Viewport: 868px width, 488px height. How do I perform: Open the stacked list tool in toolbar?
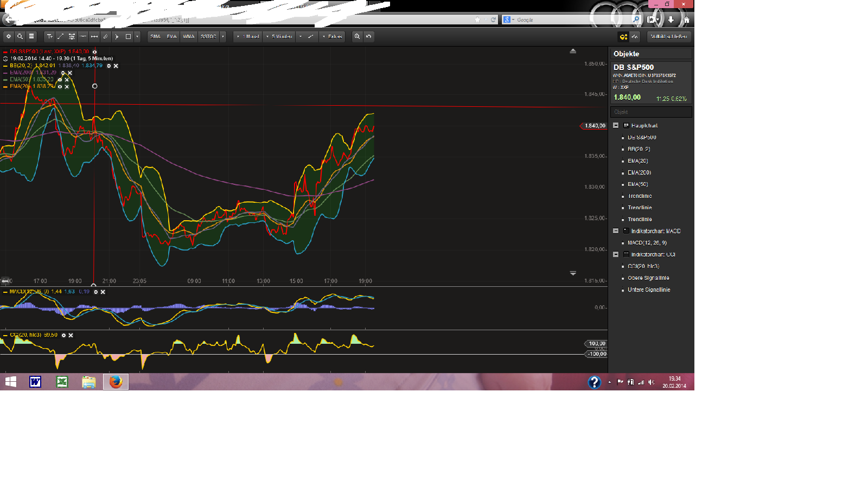click(31, 36)
